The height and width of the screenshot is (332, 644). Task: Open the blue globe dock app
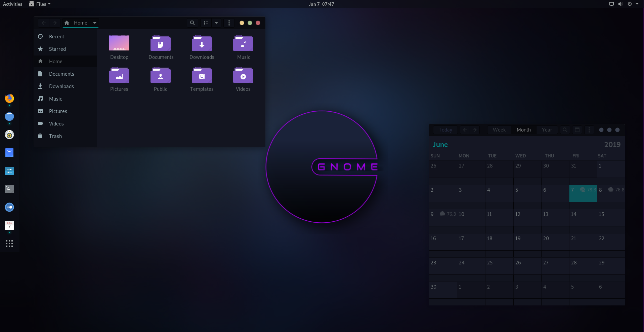tap(9, 116)
